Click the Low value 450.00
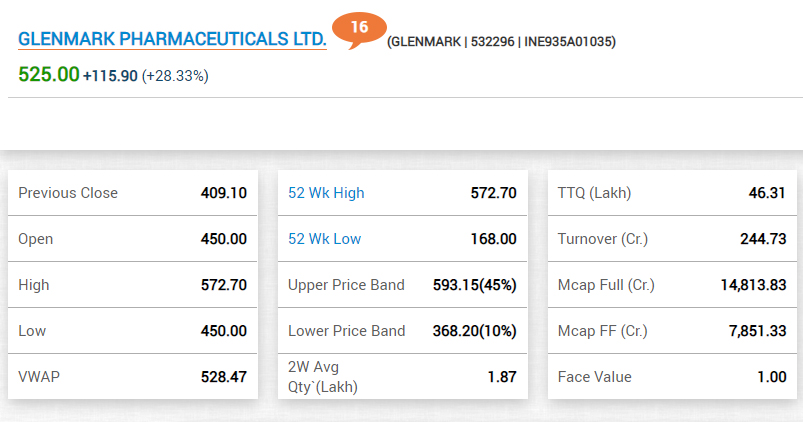The width and height of the screenshot is (803, 422). [224, 331]
